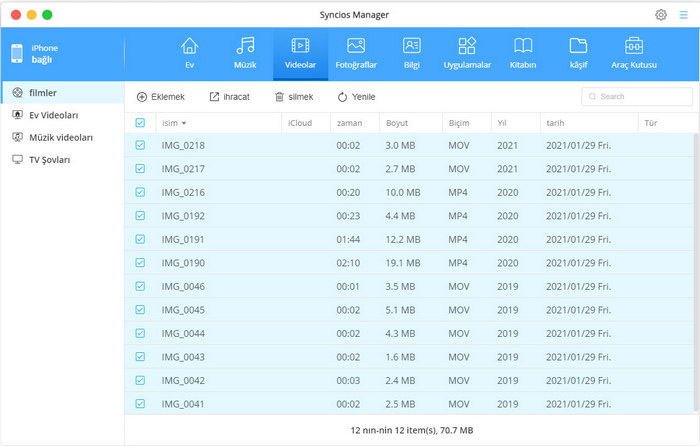Open the Araç Kutusu toolbox icon
This screenshot has width=700, height=446.
[634, 46]
